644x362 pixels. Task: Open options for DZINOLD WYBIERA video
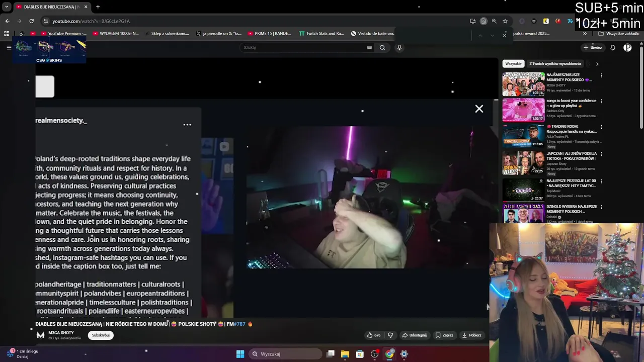[601, 207]
